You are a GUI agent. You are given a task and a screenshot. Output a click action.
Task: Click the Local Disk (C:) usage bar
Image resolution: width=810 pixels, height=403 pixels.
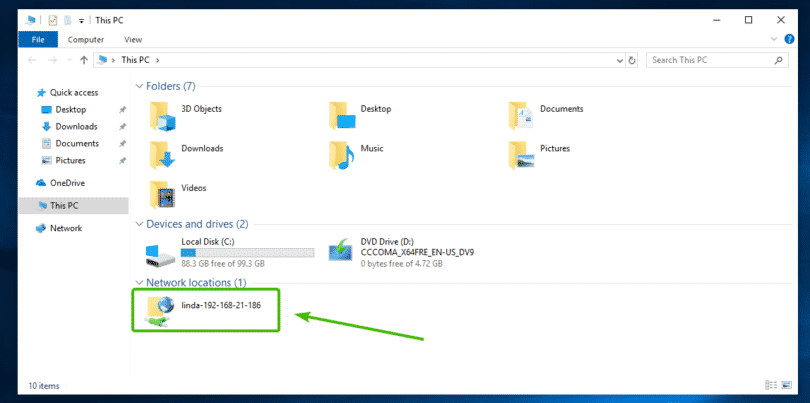pyautogui.click(x=247, y=253)
